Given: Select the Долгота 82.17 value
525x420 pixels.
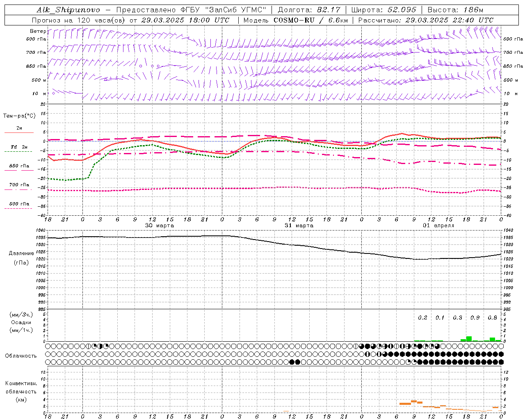Looking at the screenshot, I should 332,10.
